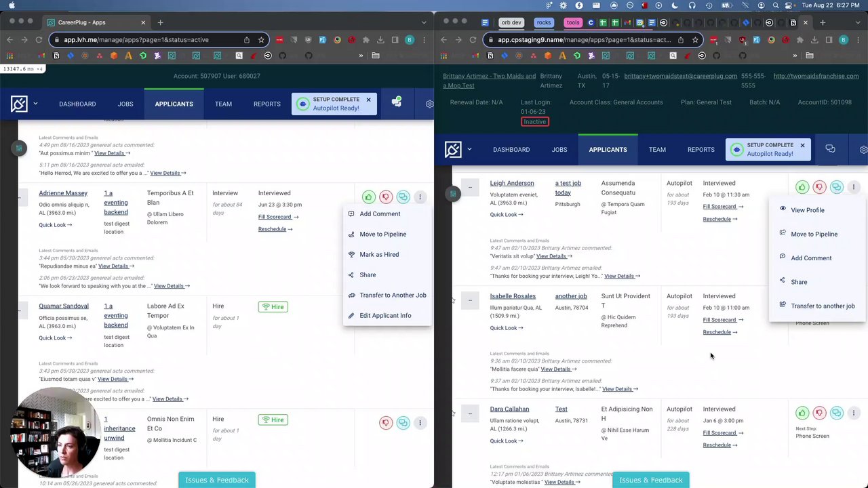Choose Add Comment in left context menu
Screen dimensions: 868x488
pos(380,213)
